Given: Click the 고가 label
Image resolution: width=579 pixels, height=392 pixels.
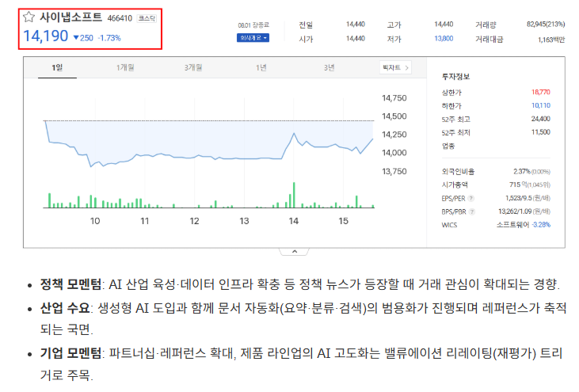Looking at the screenshot, I should pos(394,25).
